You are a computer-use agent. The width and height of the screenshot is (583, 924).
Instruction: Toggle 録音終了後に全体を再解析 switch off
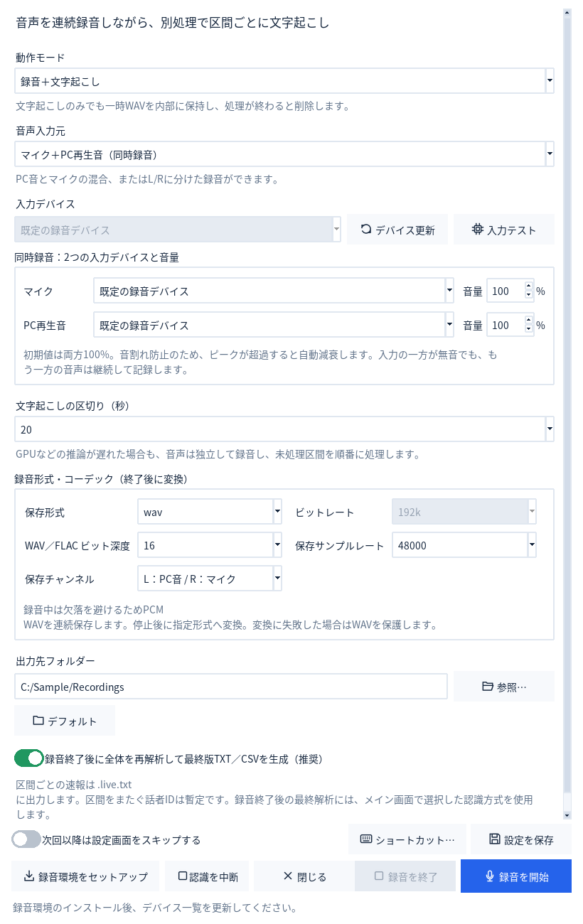[28, 758]
